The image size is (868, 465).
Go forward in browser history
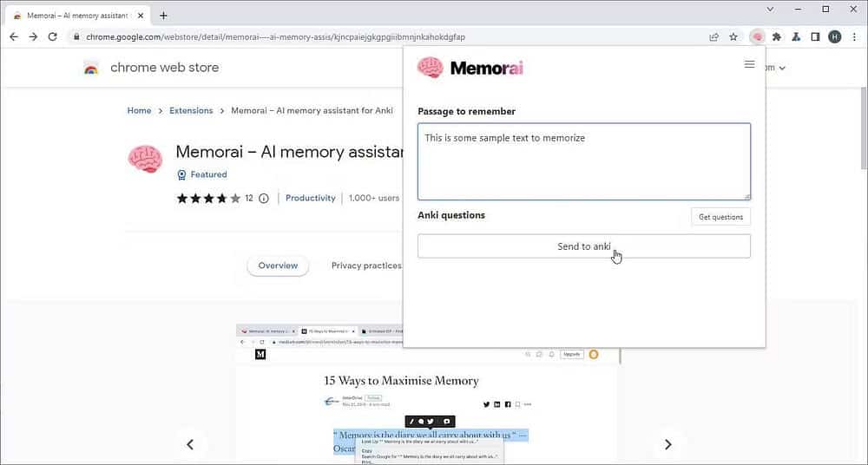coord(33,37)
